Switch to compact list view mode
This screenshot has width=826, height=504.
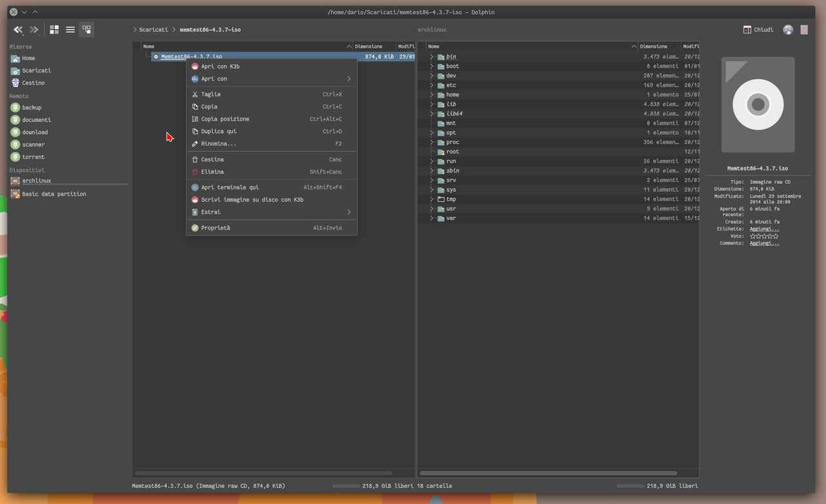[x=70, y=30]
